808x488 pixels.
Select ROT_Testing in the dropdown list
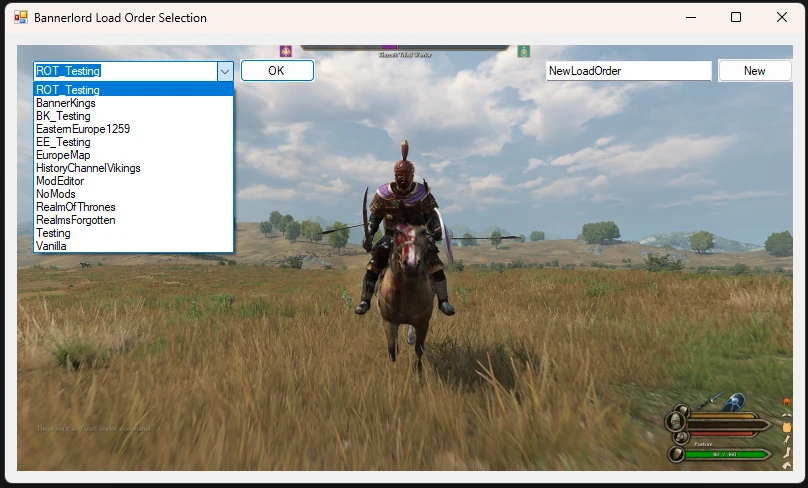[x=133, y=90]
